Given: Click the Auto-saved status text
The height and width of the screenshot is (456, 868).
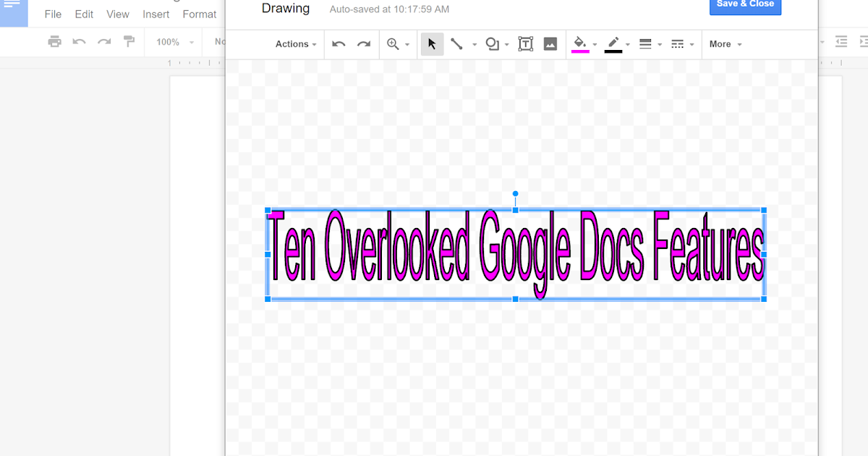Looking at the screenshot, I should (x=389, y=9).
